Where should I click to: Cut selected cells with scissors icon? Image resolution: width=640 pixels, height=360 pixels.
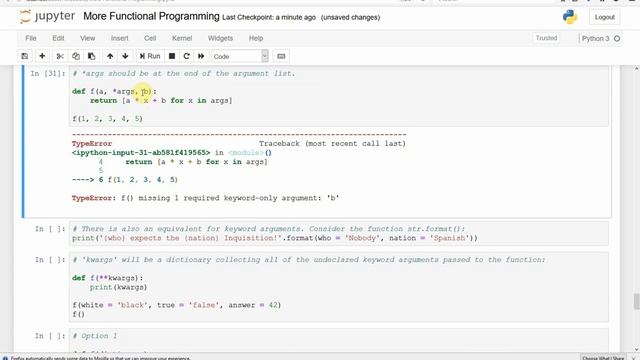click(60, 56)
